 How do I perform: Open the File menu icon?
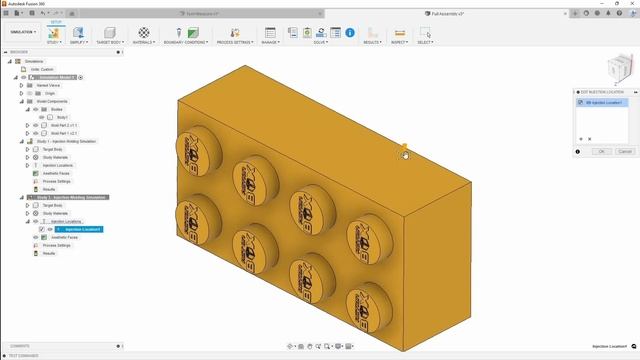coord(18,13)
